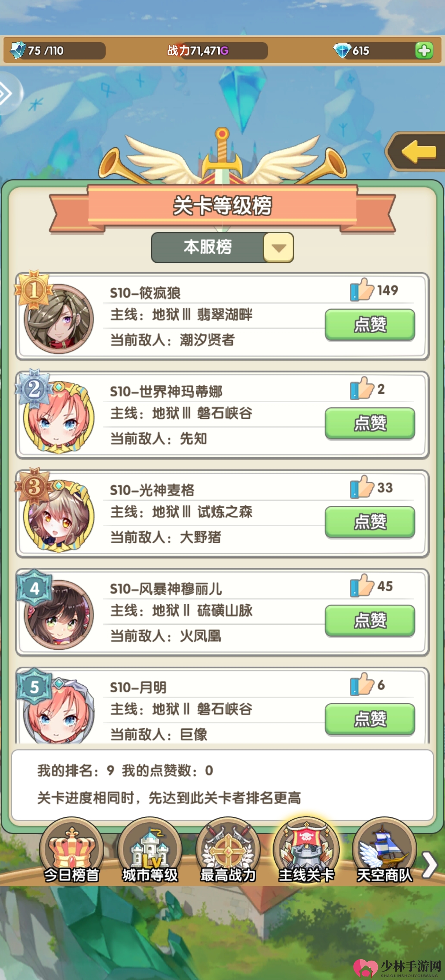The height and width of the screenshot is (980, 445).
Task: Click the yellow back arrow
Action: tap(418, 151)
